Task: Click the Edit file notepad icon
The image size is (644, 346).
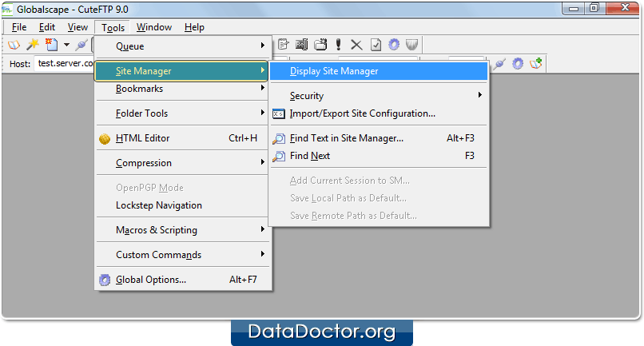Action: coord(283,45)
